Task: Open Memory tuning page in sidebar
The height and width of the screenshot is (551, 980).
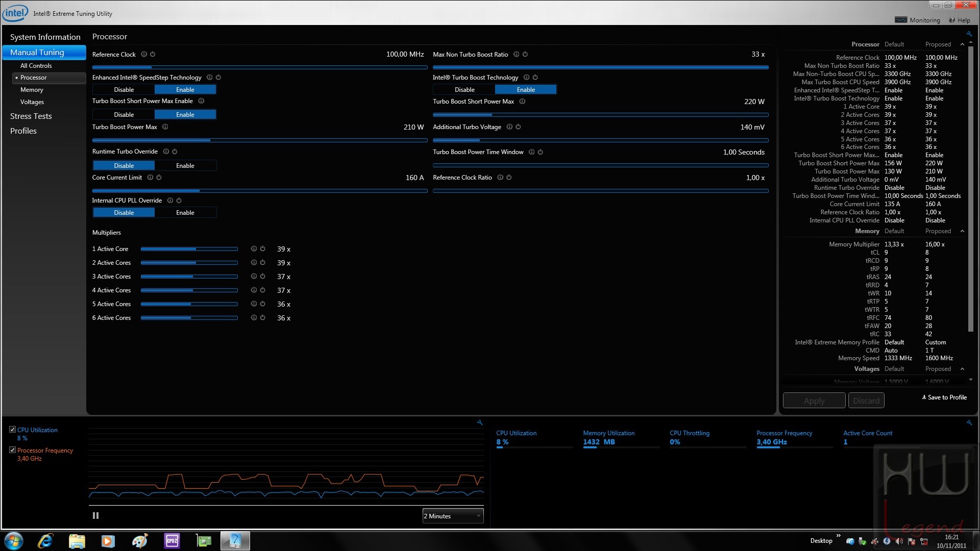Action: click(x=32, y=90)
